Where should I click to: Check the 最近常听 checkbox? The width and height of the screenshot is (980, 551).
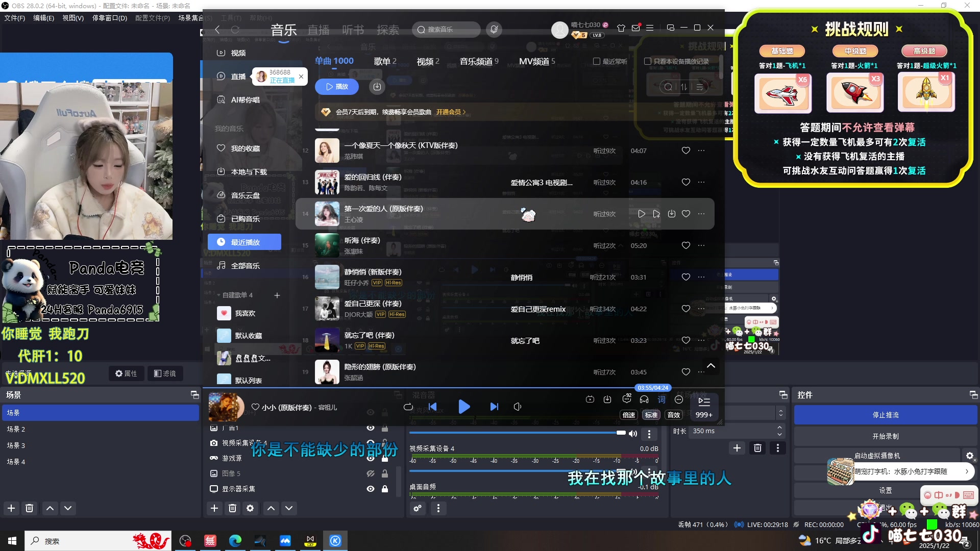click(x=596, y=61)
